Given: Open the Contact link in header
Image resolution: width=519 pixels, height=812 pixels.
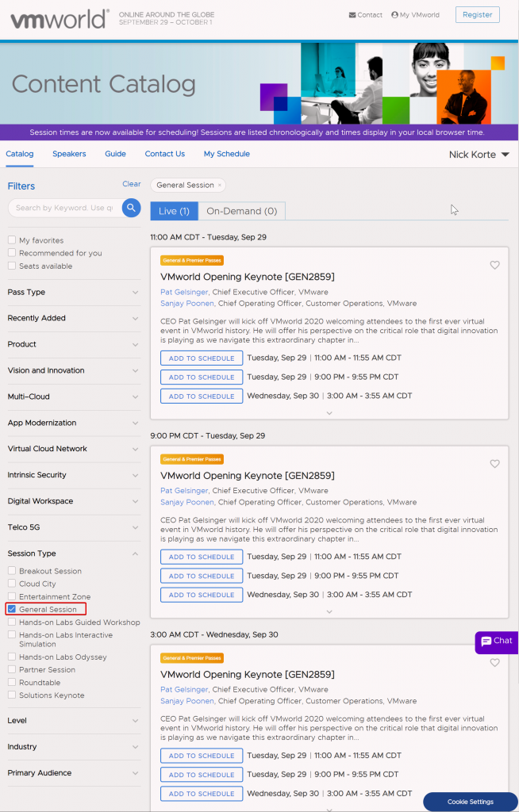Looking at the screenshot, I should pyautogui.click(x=366, y=15).
